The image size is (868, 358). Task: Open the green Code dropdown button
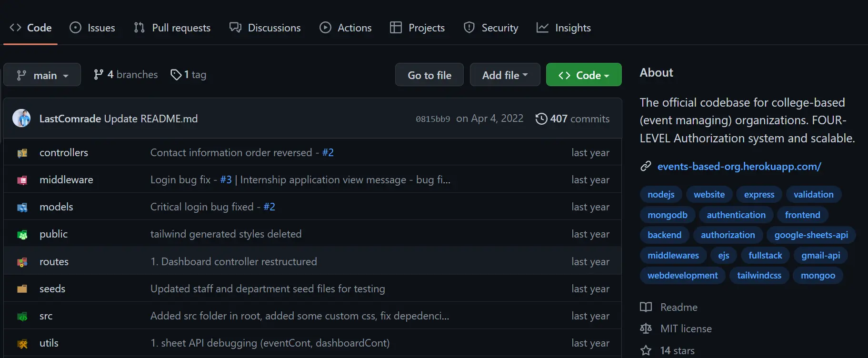[583, 75]
